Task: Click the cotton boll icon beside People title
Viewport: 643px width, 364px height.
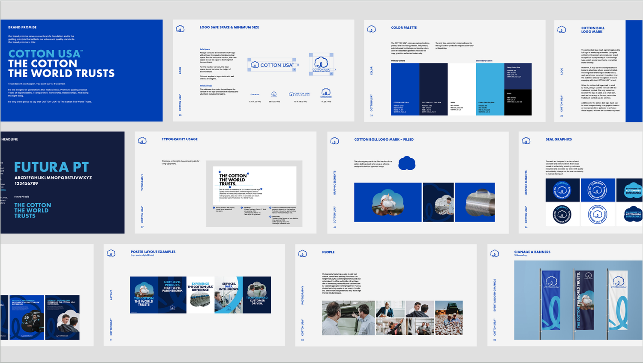Action: coord(303,253)
